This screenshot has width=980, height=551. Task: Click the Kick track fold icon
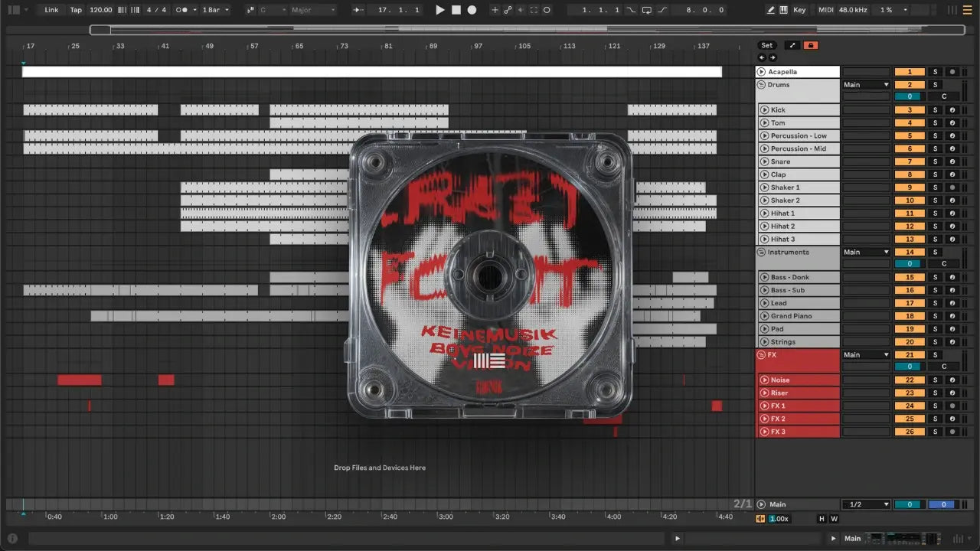pyautogui.click(x=764, y=110)
